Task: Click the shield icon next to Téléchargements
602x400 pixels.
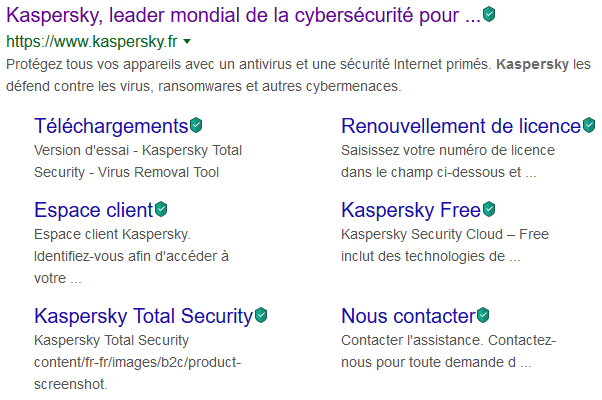Action: 197,126
